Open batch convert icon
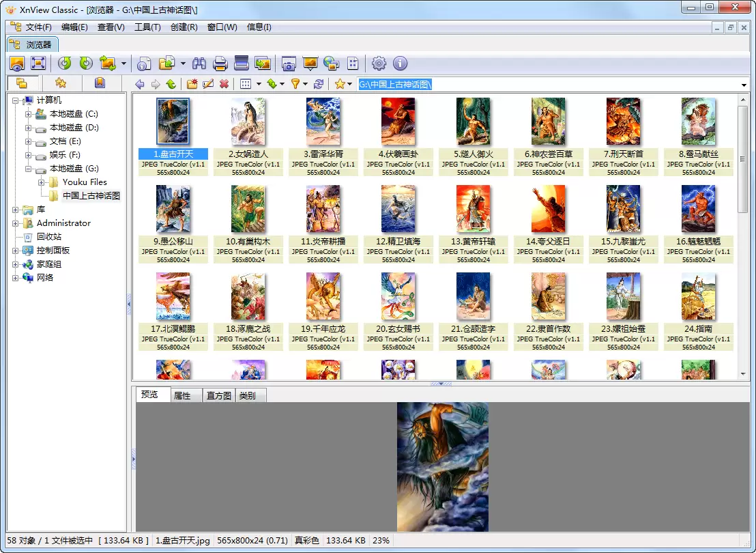The image size is (756, 553). point(262,63)
